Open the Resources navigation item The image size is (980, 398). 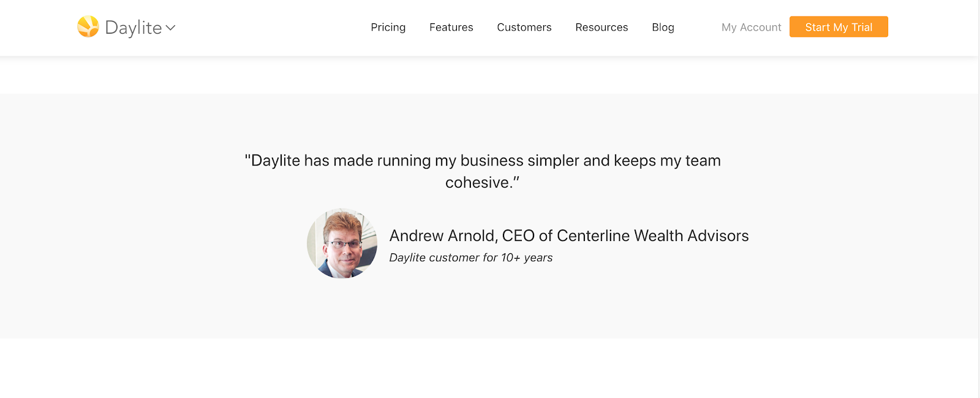tap(601, 27)
